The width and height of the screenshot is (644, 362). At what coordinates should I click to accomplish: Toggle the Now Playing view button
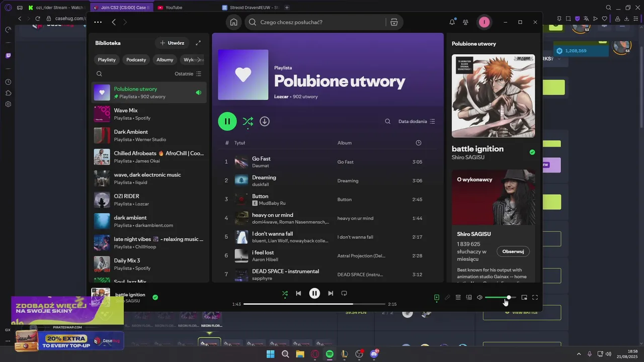437,298
